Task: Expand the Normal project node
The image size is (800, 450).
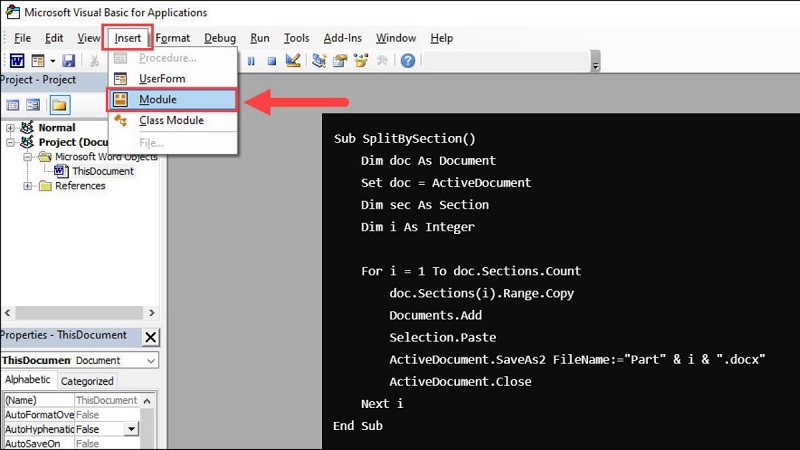Action: tap(10, 128)
